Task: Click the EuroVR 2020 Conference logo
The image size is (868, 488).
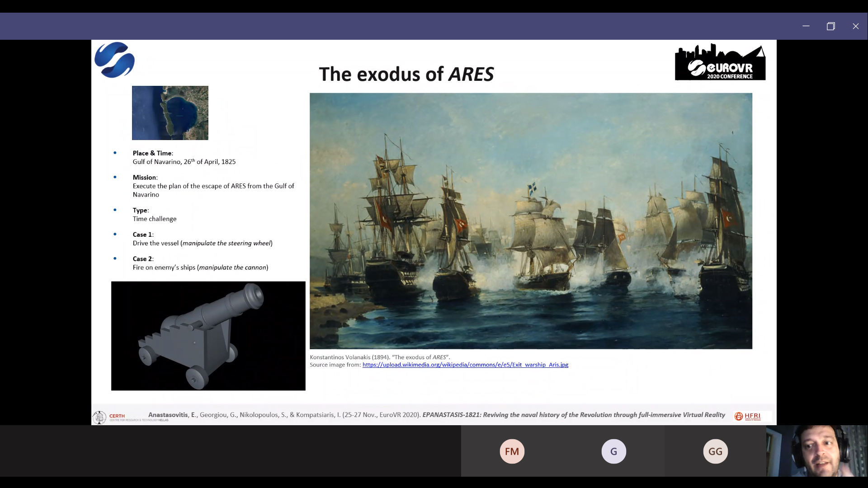Action: pyautogui.click(x=720, y=62)
